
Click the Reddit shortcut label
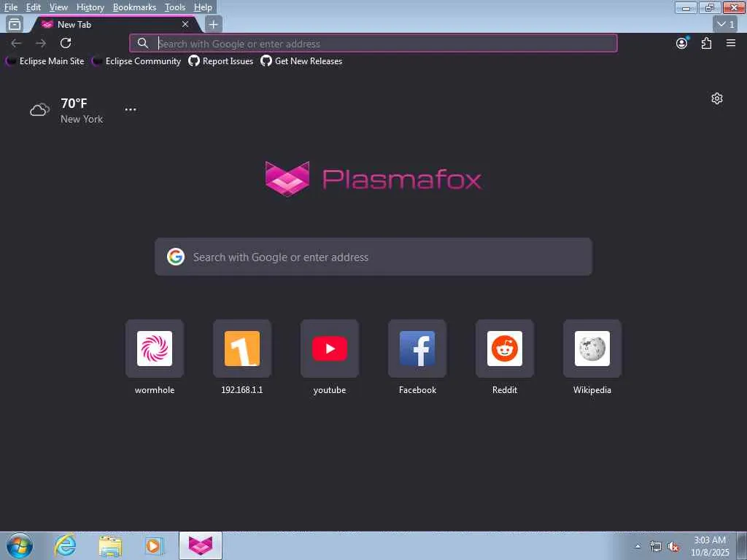pyautogui.click(x=505, y=390)
